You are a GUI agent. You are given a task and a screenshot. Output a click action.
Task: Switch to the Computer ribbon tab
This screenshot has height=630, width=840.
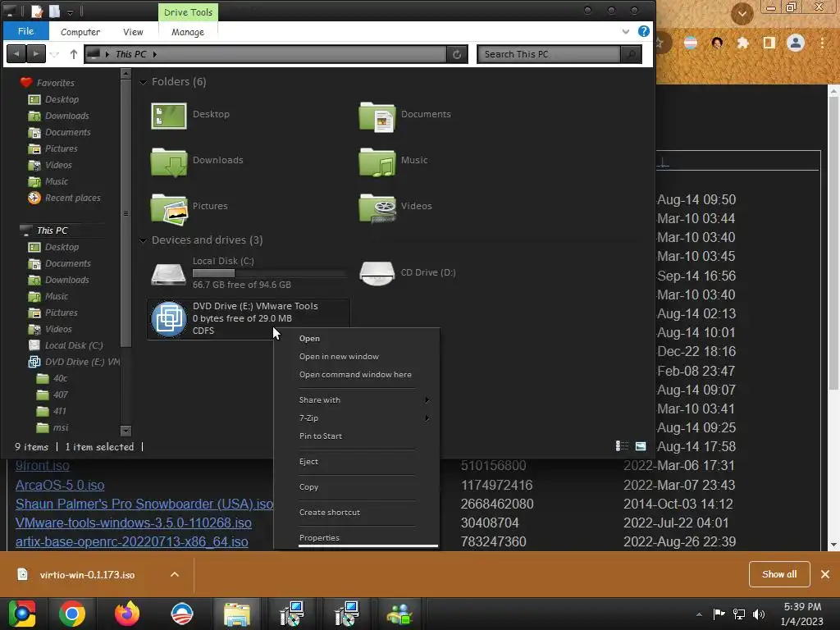click(80, 32)
